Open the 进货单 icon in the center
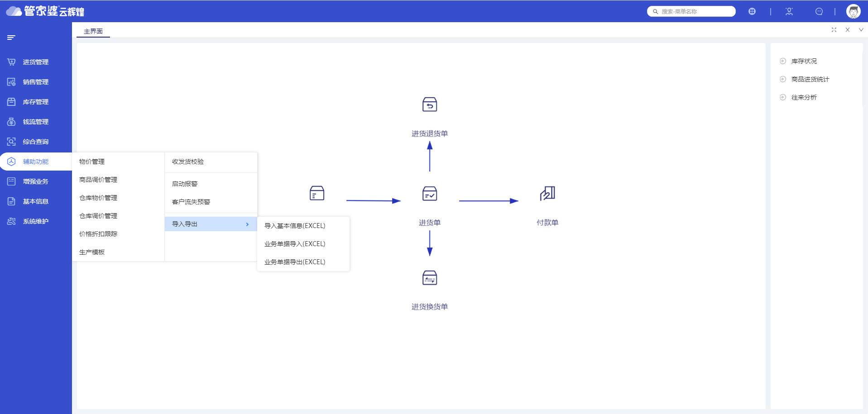Image resolution: width=868 pixels, height=414 pixels. 429,194
